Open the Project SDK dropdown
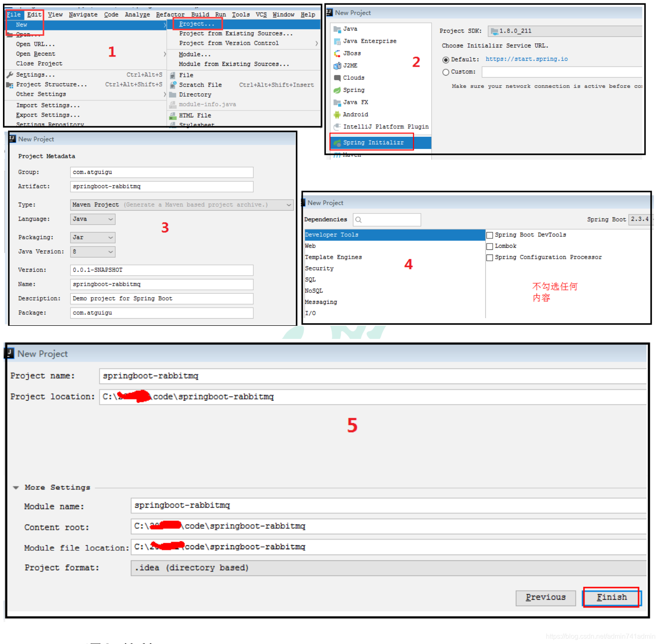Viewport: 659px width, 644px height. point(565,31)
